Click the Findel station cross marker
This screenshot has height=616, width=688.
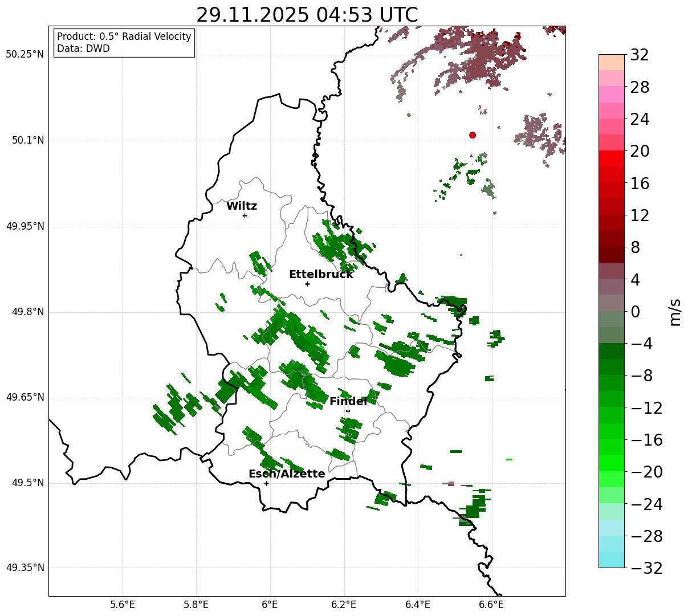coord(348,411)
